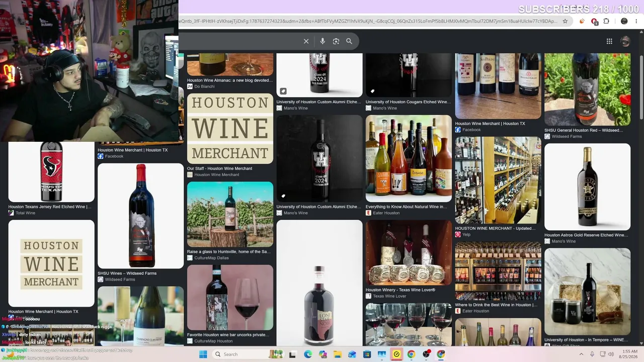Open 'Houston Astros Gold Reserve Etched Wine' link
644x362 pixels.
click(x=586, y=235)
